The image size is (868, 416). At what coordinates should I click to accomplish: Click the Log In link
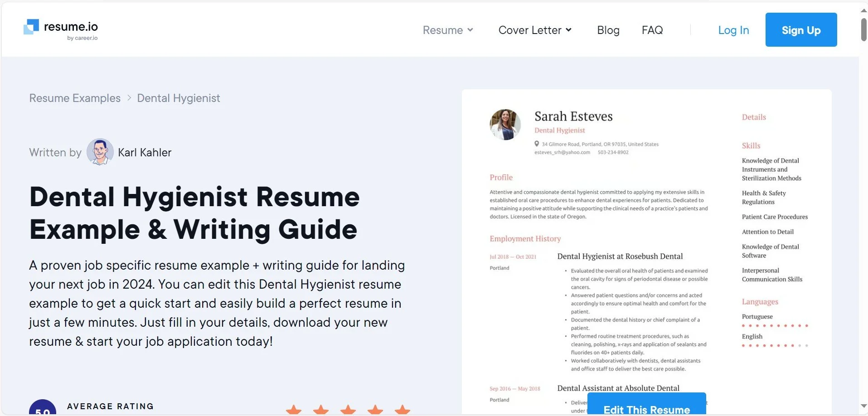[733, 30]
